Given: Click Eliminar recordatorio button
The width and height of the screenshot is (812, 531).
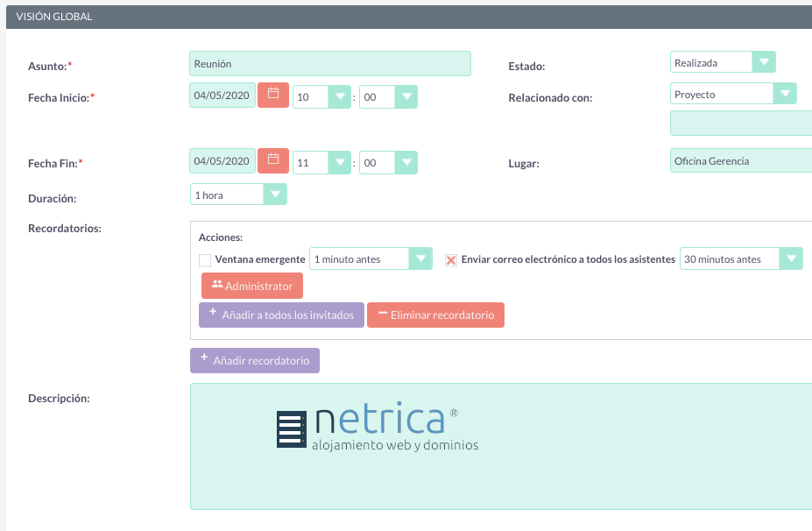Looking at the screenshot, I should 435,315.
